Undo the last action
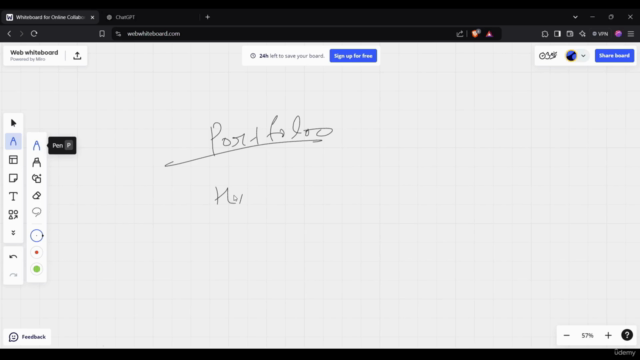This screenshot has width=640, height=360. (x=13, y=257)
